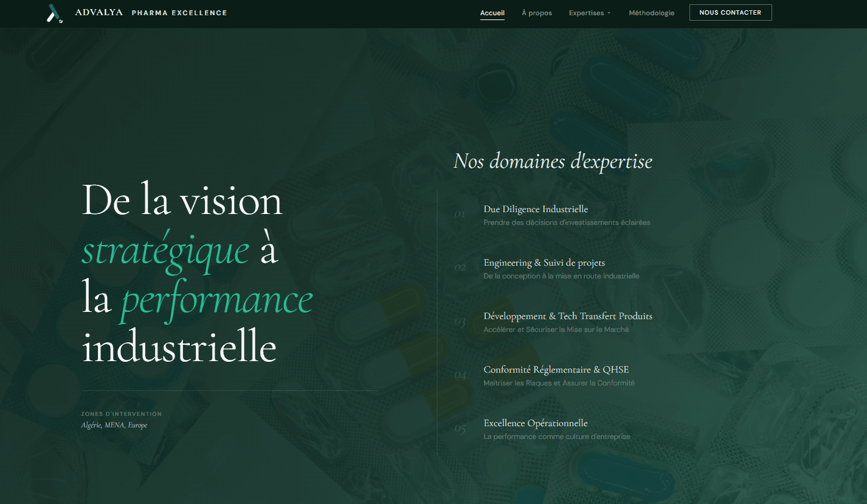Click the number 02 beside Engineering

460,268
